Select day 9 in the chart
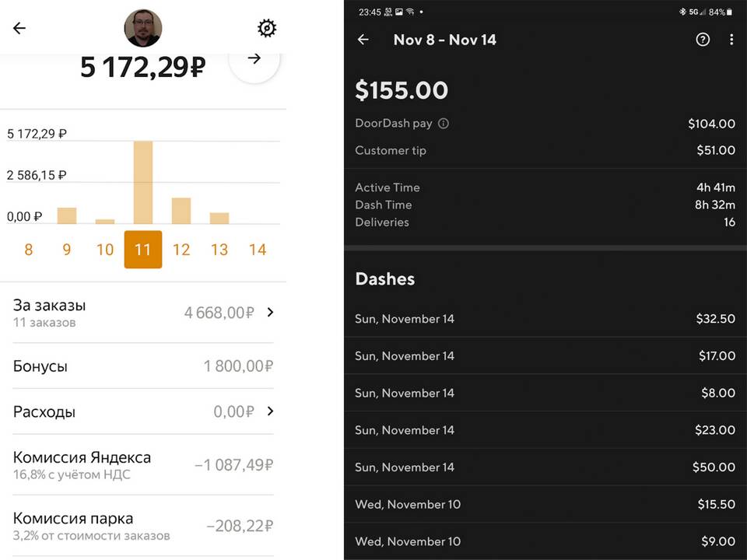Viewport: 747px width, 560px height. 67,250
